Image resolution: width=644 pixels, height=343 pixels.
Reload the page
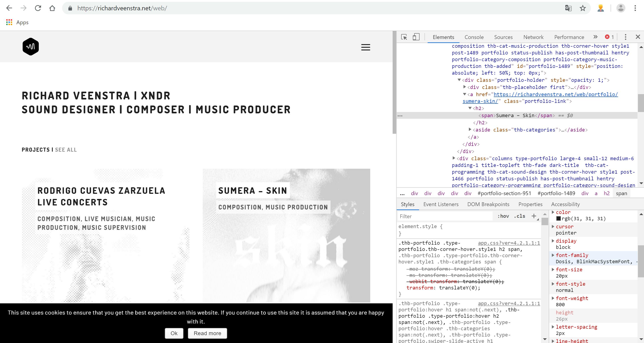point(38,8)
